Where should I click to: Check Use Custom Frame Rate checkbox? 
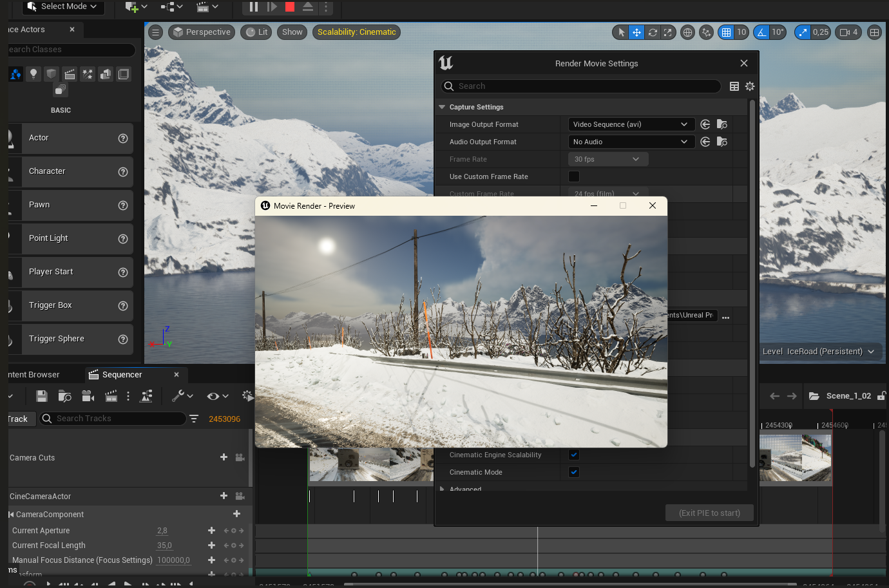coord(574,176)
